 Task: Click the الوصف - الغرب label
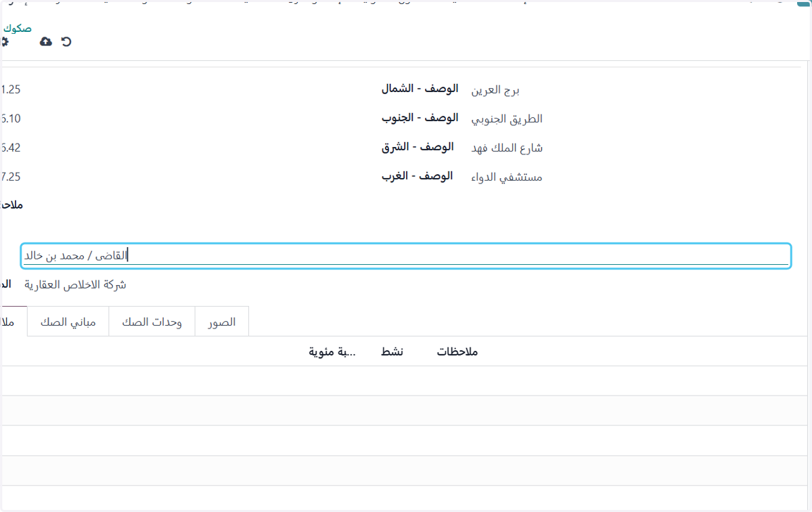coord(417,176)
